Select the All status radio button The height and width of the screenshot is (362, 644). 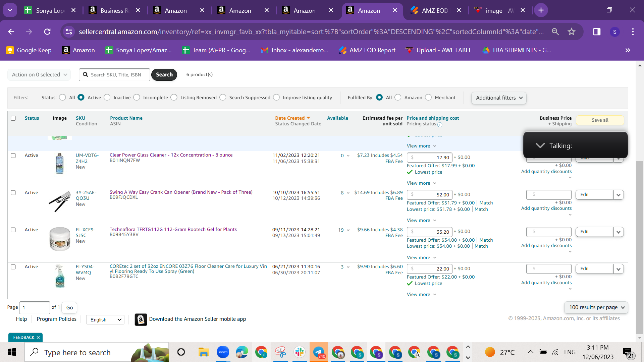point(62,97)
